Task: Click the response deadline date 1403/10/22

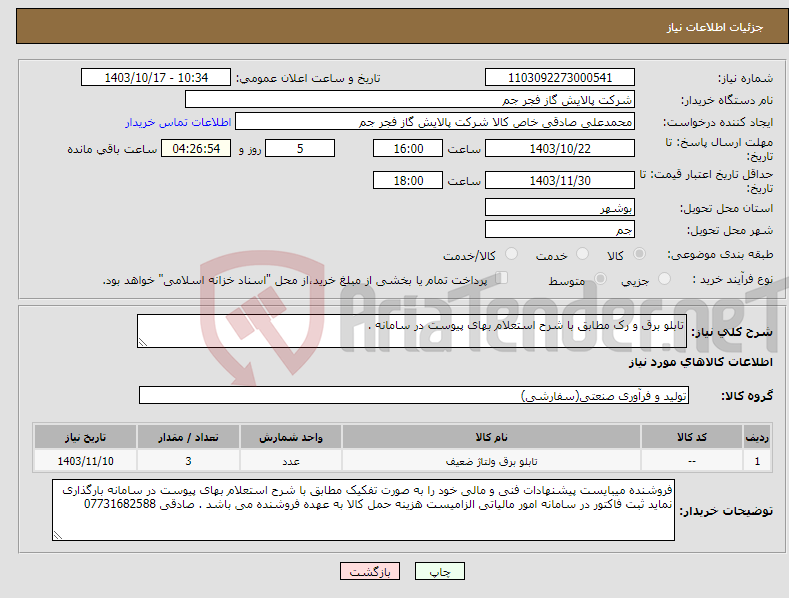Action: (560, 148)
